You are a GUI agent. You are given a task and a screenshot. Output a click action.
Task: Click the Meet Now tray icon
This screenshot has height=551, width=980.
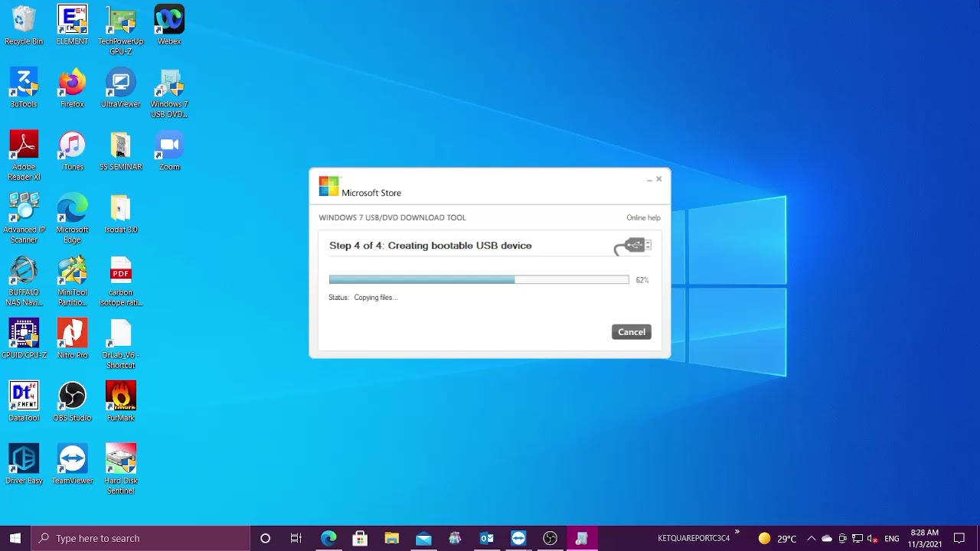[x=842, y=538]
